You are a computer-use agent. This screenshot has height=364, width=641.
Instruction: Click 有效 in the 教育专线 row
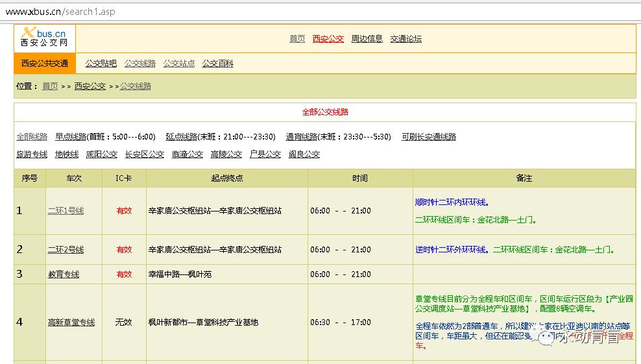(124, 274)
